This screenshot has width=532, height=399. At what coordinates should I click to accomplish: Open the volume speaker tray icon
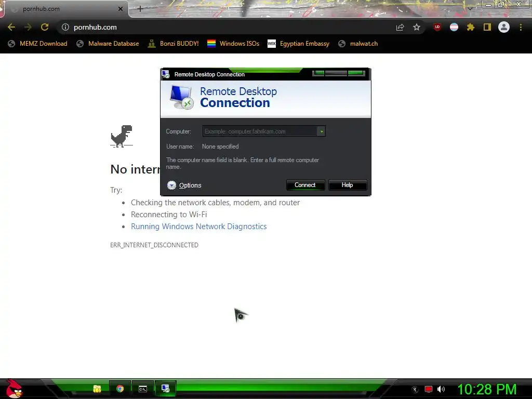[441, 389]
